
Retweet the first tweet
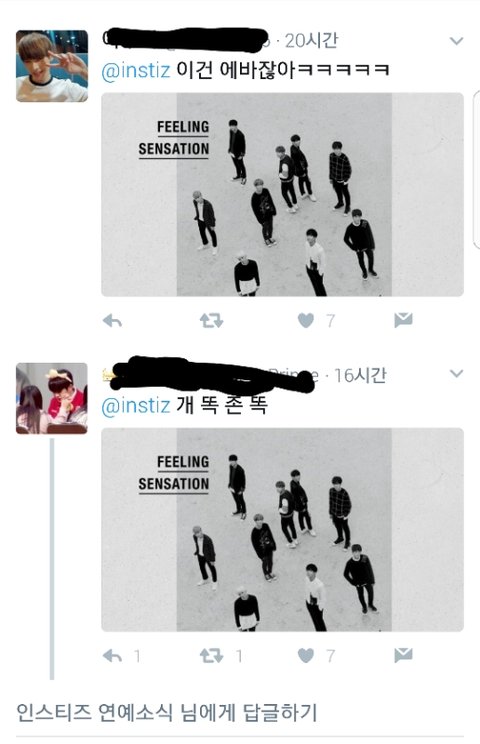(x=211, y=321)
